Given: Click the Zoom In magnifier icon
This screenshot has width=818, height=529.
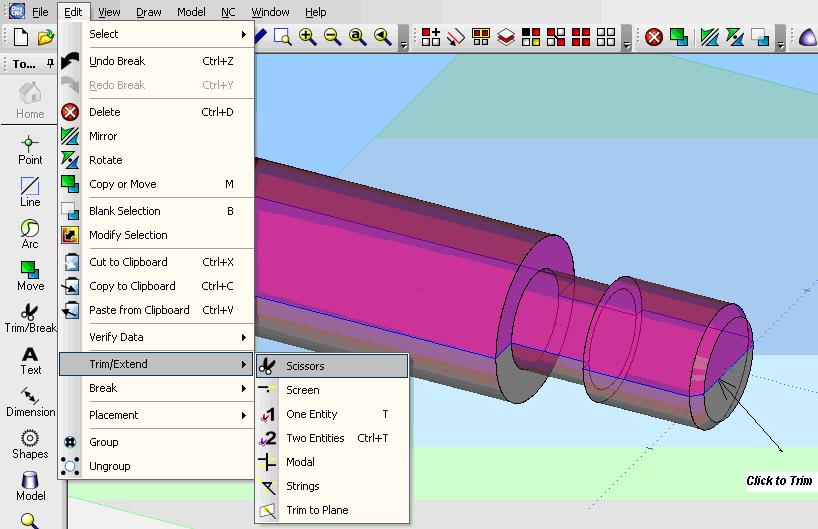Looking at the screenshot, I should [x=307, y=37].
